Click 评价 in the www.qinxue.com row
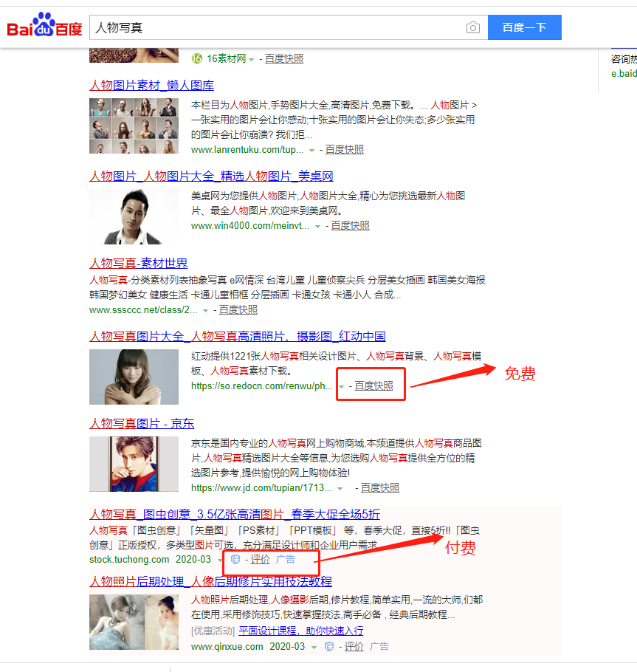Screen dimensions: 637x672 tap(354, 646)
